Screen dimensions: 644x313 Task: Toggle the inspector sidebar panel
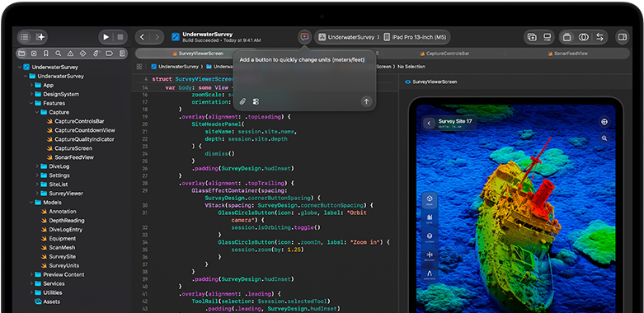pyautogui.click(x=623, y=37)
